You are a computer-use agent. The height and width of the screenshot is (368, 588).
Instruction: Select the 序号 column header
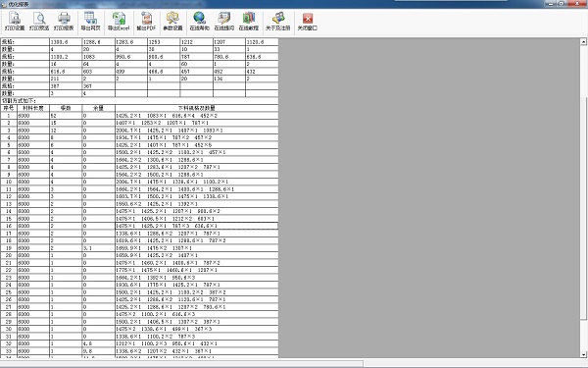click(x=9, y=108)
